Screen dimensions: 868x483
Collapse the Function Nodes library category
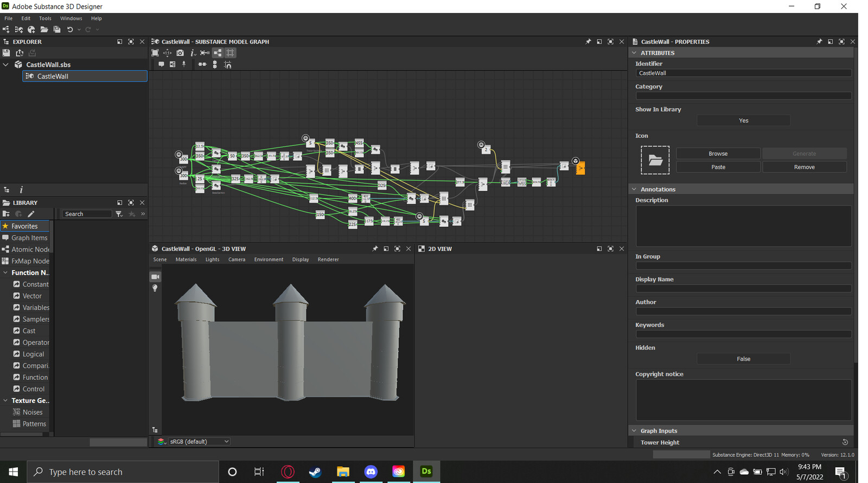click(5, 272)
